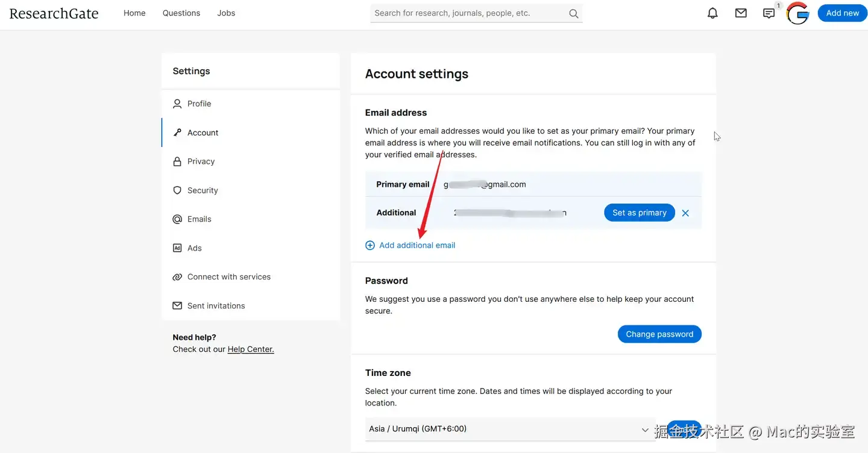Open the messages envelope icon
This screenshot has width=868, height=453.
click(x=741, y=13)
